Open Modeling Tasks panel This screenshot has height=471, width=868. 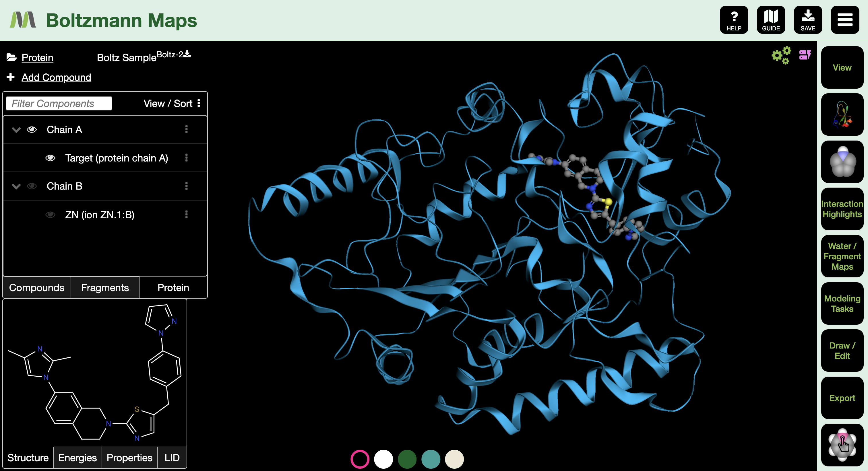coord(842,303)
